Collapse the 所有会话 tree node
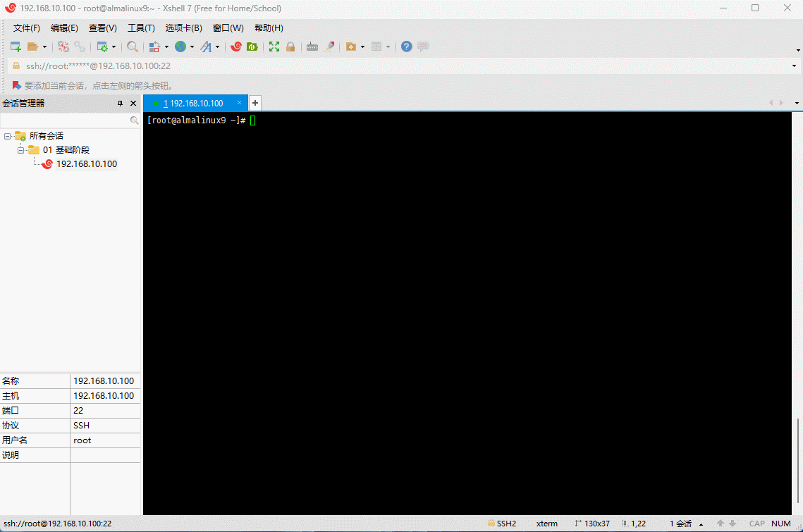803x532 pixels. click(7, 136)
